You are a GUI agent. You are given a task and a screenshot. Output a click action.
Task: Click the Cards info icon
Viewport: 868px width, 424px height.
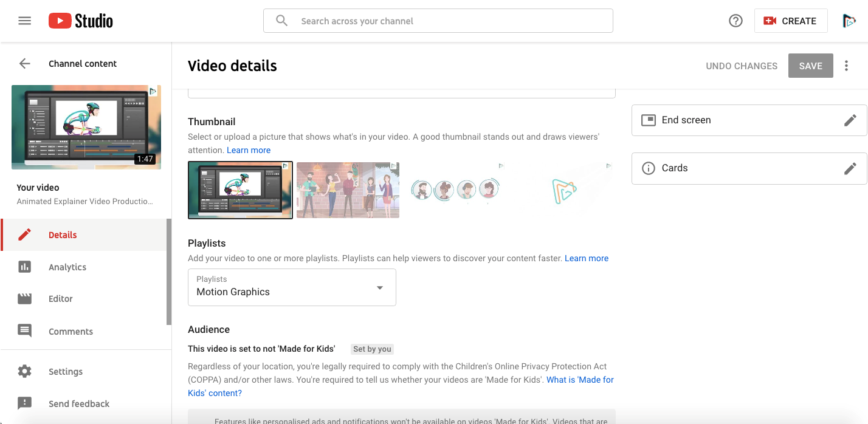click(x=649, y=168)
